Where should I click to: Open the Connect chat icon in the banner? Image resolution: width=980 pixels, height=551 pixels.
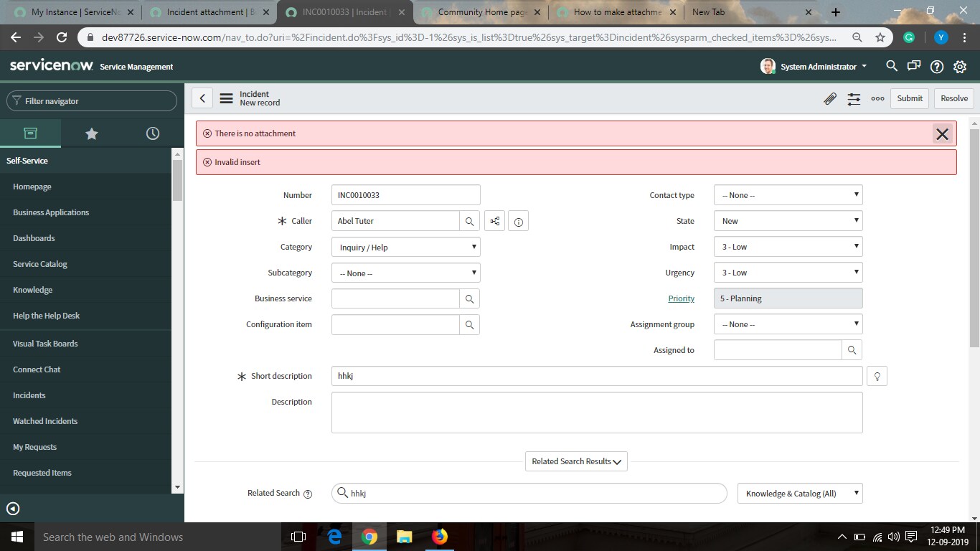click(x=914, y=66)
